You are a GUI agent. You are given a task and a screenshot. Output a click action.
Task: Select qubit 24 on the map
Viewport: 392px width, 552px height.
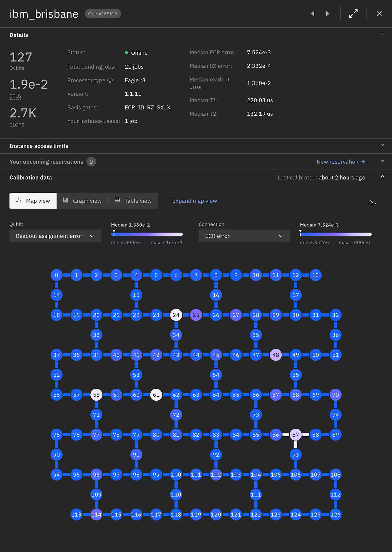(176, 315)
